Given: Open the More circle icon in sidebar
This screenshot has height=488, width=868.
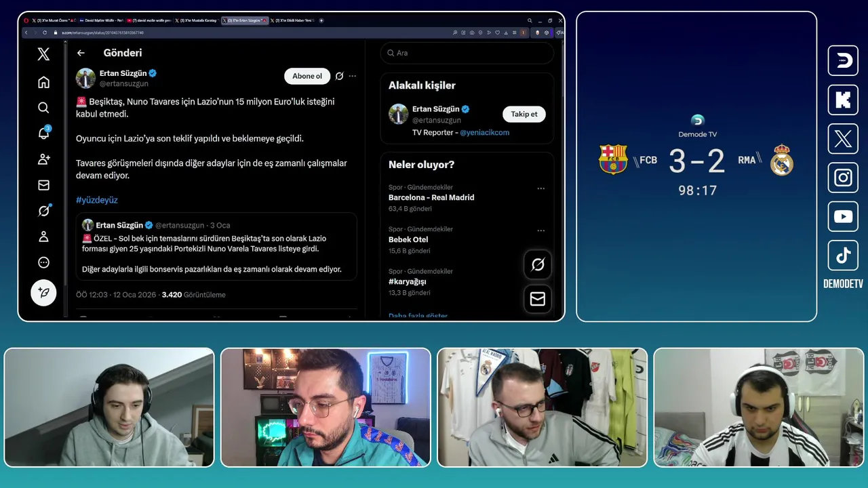Looking at the screenshot, I should click(43, 262).
